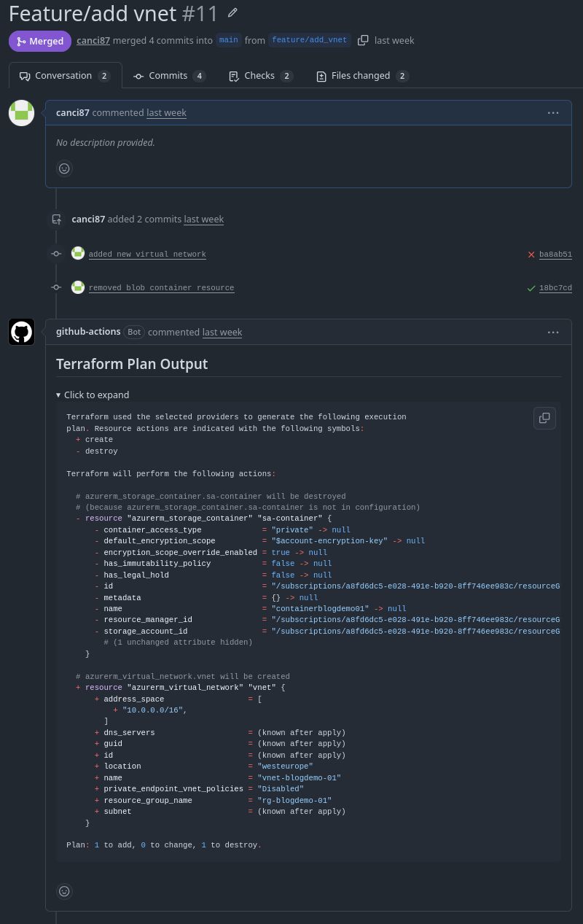This screenshot has width=583, height=924.
Task: Open the main branch link
Action: 229,40
